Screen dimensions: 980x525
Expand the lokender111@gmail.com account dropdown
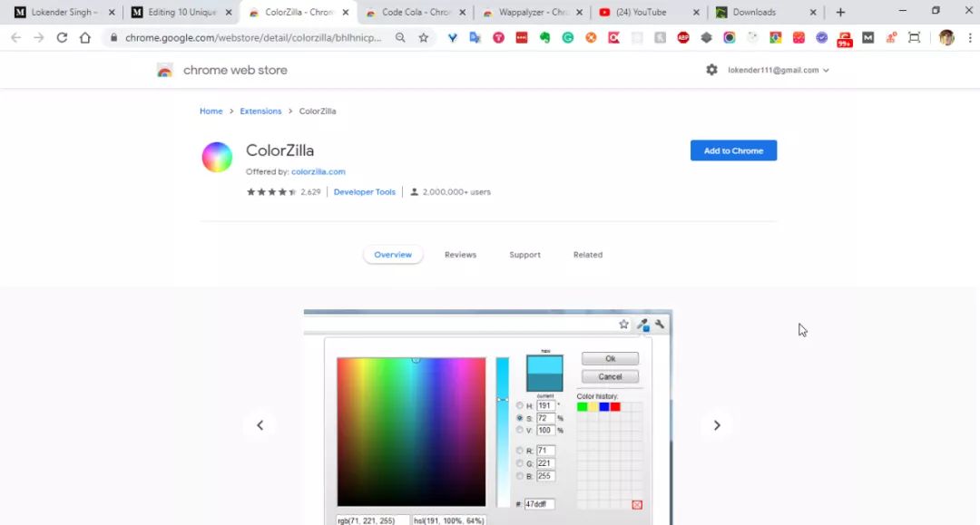[x=779, y=70]
